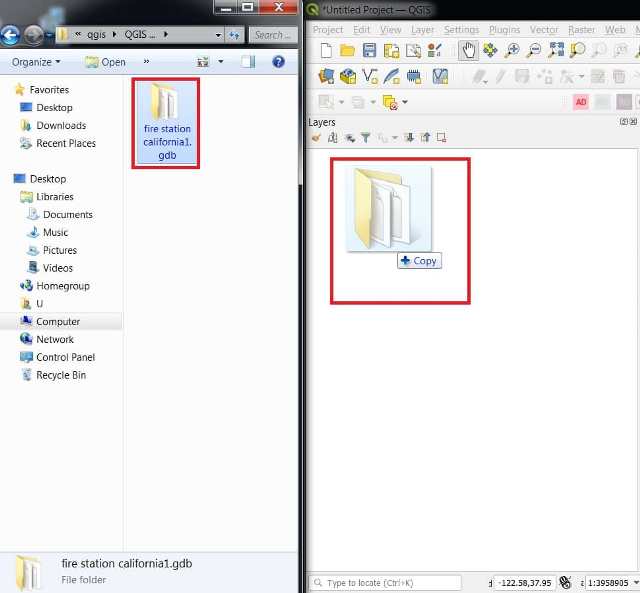Open the Layer Styling panel brush icon
The width and height of the screenshot is (640, 593).
(x=316, y=138)
